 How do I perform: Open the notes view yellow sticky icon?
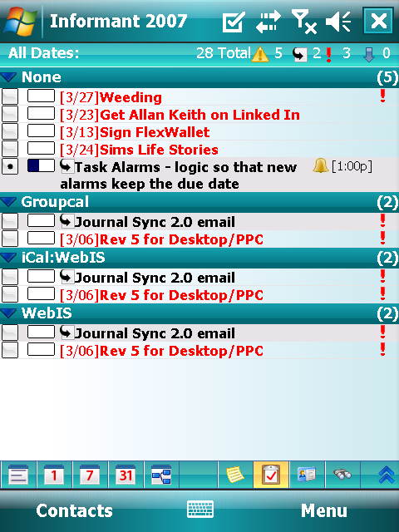click(235, 475)
